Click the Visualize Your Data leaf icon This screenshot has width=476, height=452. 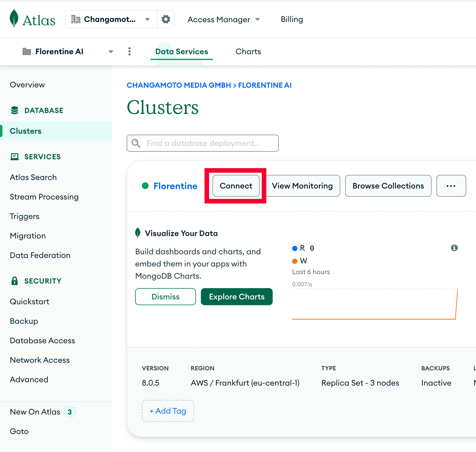(138, 233)
